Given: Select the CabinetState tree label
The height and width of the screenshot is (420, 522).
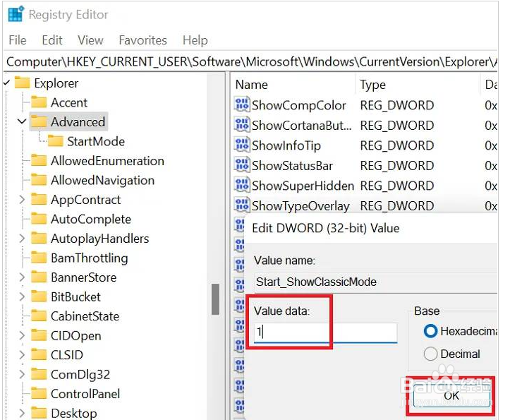Looking at the screenshot, I should (x=85, y=316).
